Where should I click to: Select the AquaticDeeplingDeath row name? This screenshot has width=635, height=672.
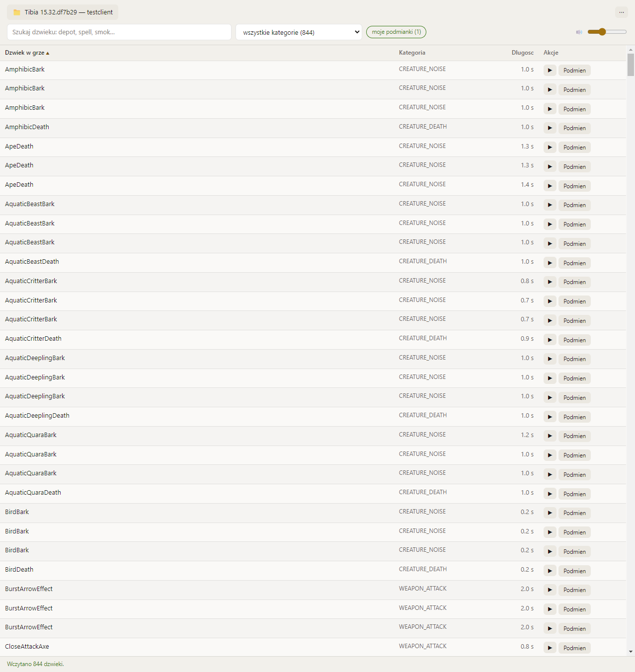37,416
